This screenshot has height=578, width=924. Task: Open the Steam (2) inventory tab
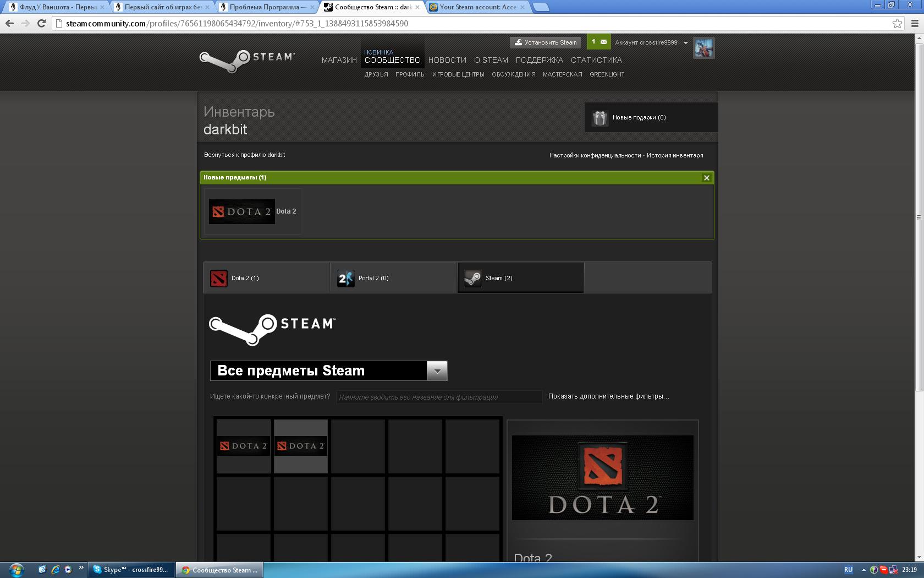coord(521,278)
